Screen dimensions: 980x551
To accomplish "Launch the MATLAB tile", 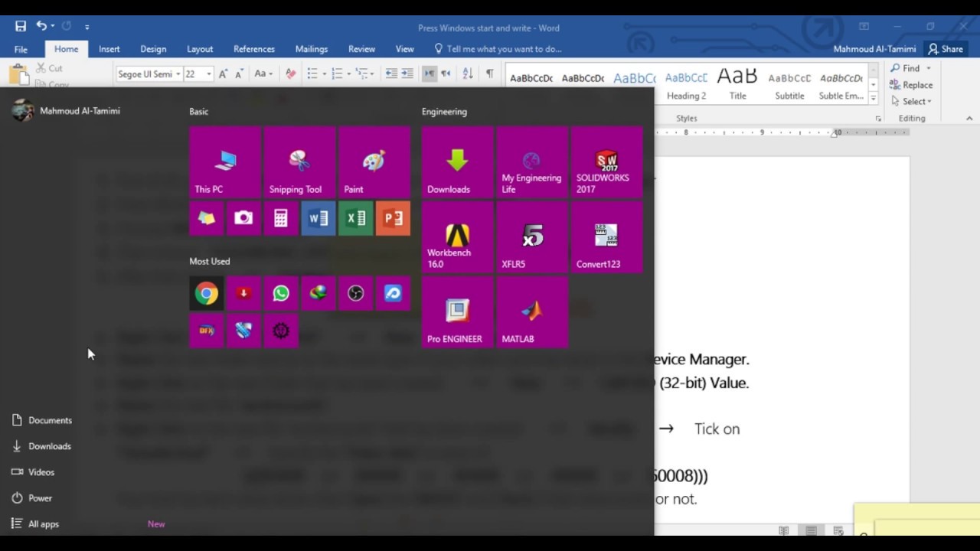I will point(532,311).
